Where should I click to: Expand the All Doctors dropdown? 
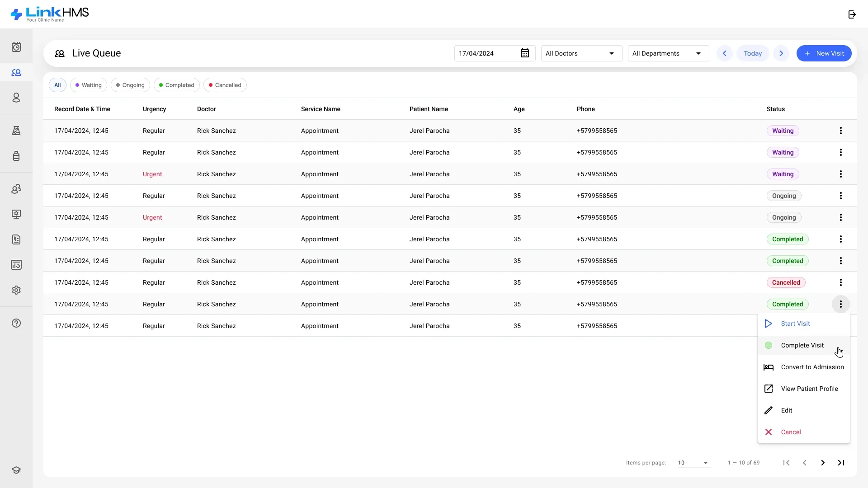click(x=581, y=53)
